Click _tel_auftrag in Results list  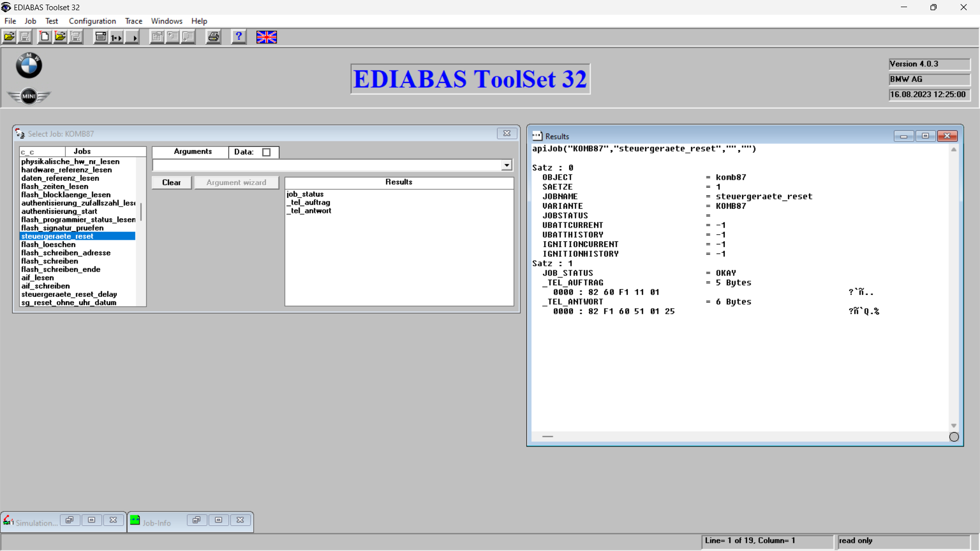tap(308, 203)
